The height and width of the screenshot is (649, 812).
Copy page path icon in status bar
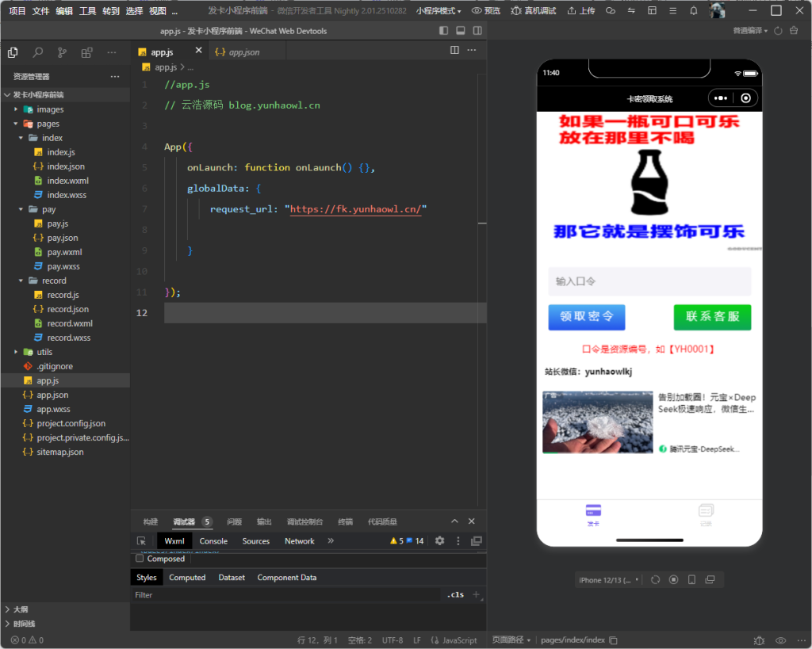(613, 640)
